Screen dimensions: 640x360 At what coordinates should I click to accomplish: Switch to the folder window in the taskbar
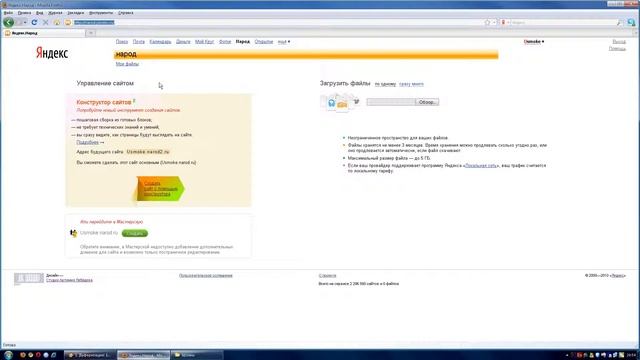197,355
